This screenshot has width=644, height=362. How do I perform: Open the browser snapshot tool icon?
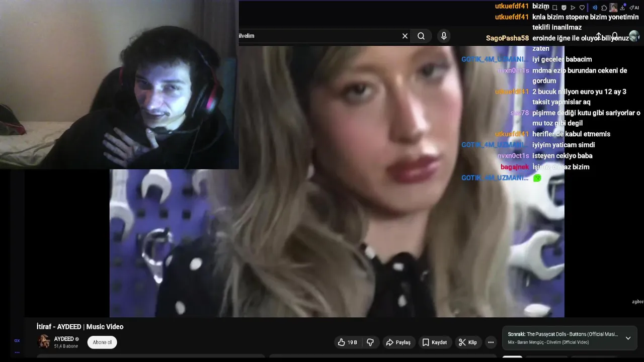554,8
